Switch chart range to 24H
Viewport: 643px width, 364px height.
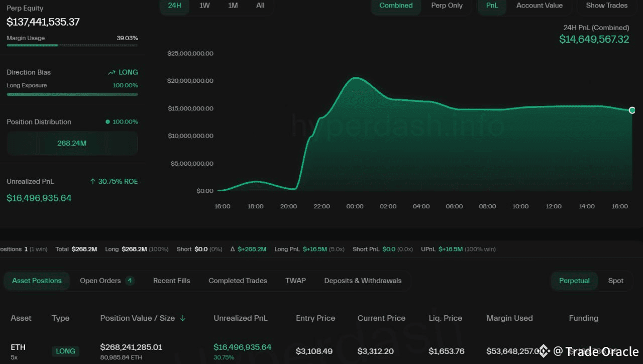[x=174, y=6]
